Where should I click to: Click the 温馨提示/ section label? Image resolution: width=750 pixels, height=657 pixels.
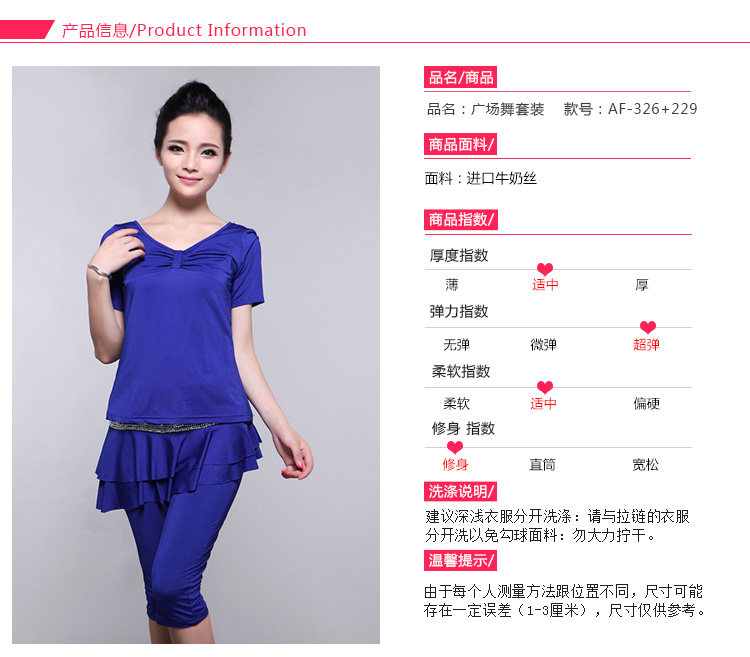(x=460, y=560)
